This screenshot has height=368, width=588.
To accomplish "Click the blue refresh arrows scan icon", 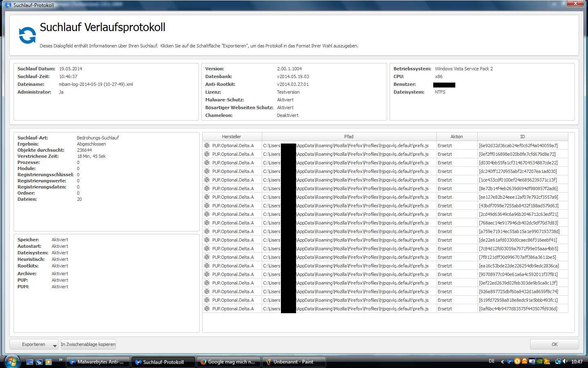I will point(27,35).
